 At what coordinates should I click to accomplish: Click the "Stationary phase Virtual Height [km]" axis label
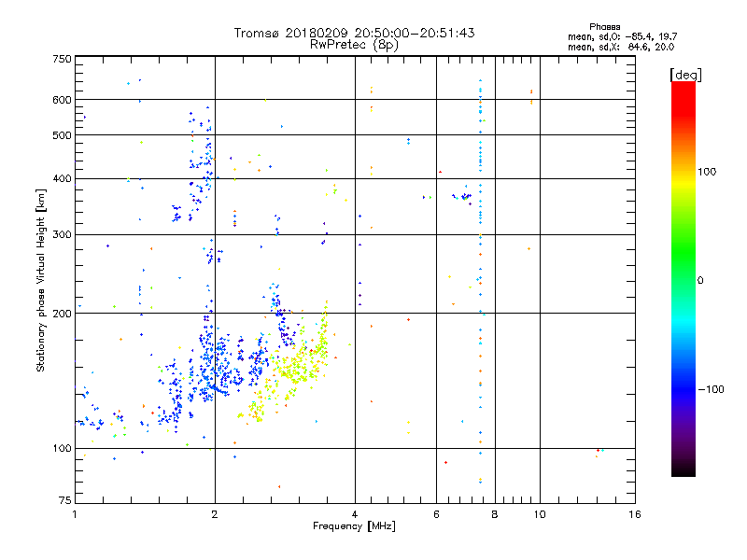41,281
